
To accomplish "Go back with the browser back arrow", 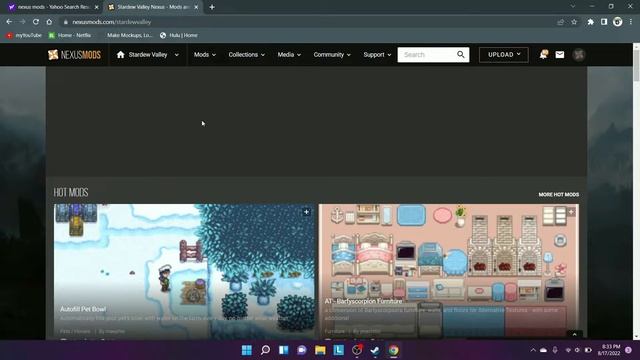I will [x=9, y=22].
